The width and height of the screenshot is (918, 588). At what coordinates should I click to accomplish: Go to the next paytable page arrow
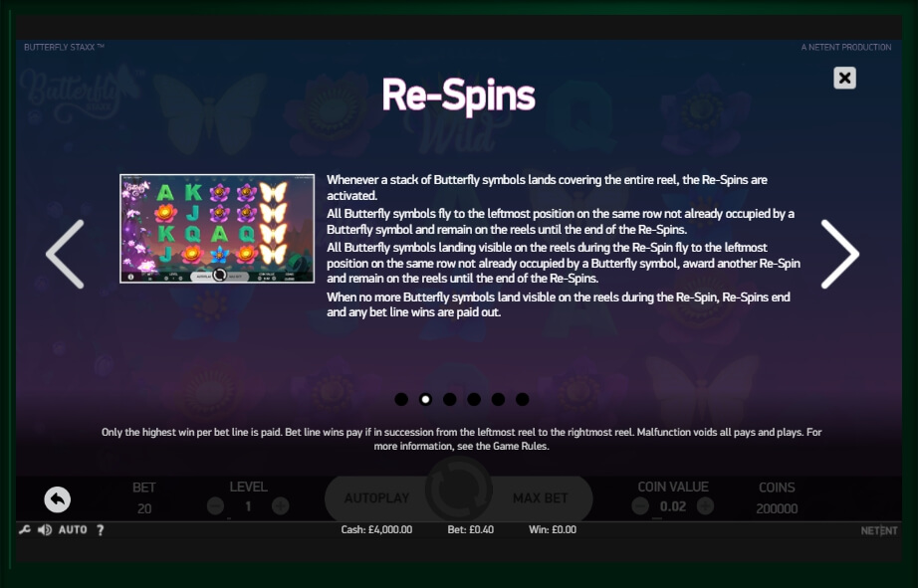[839, 254]
